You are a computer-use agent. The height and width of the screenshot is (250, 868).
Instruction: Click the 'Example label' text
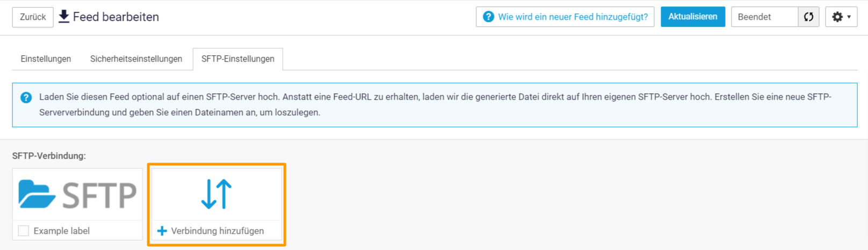pyautogui.click(x=61, y=231)
